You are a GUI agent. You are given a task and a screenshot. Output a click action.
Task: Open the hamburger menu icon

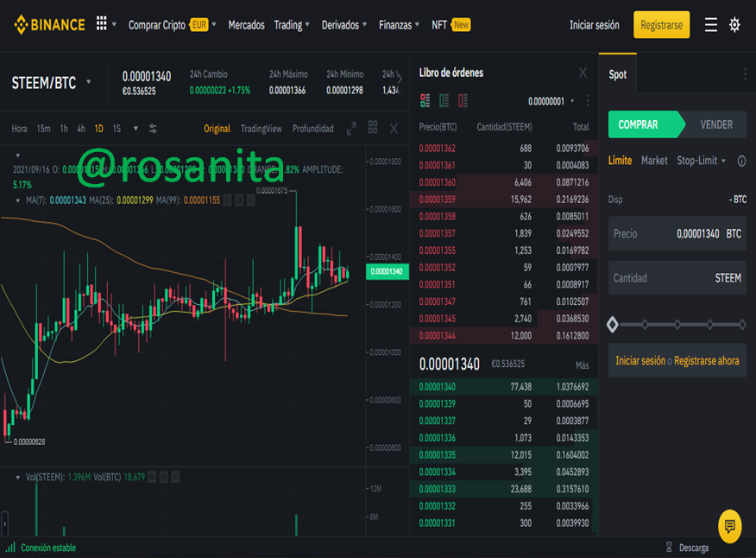710,24
